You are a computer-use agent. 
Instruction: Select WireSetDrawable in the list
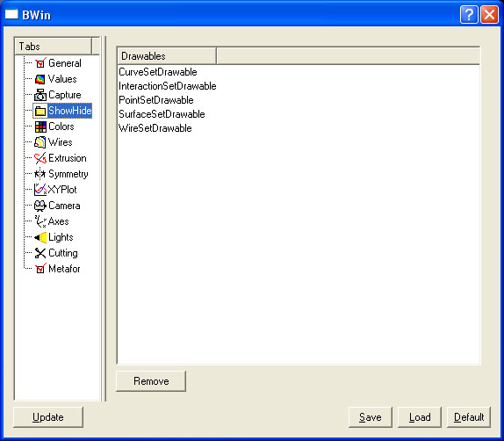coord(155,128)
